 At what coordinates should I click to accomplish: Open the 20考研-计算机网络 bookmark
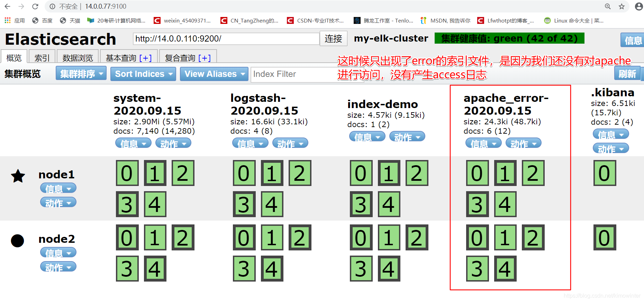tap(116, 20)
